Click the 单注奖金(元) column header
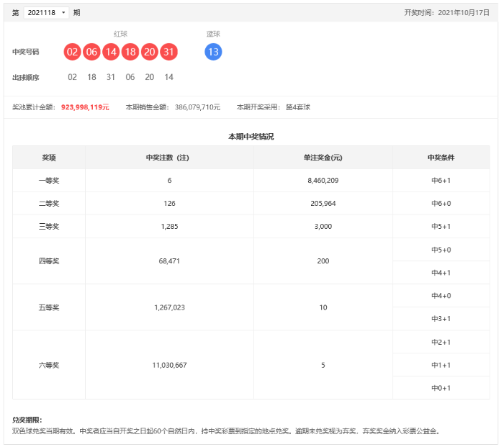504x447 pixels. click(323, 158)
